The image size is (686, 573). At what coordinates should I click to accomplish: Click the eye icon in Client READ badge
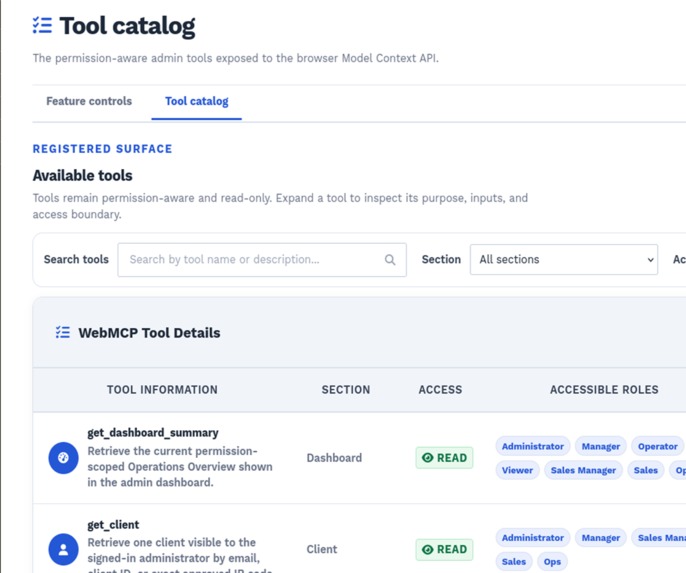[427, 549]
